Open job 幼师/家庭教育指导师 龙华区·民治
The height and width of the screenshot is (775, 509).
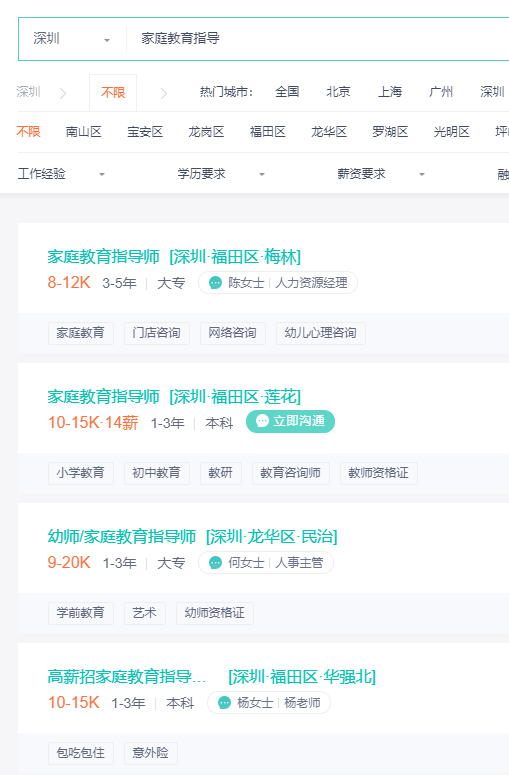click(x=192, y=536)
